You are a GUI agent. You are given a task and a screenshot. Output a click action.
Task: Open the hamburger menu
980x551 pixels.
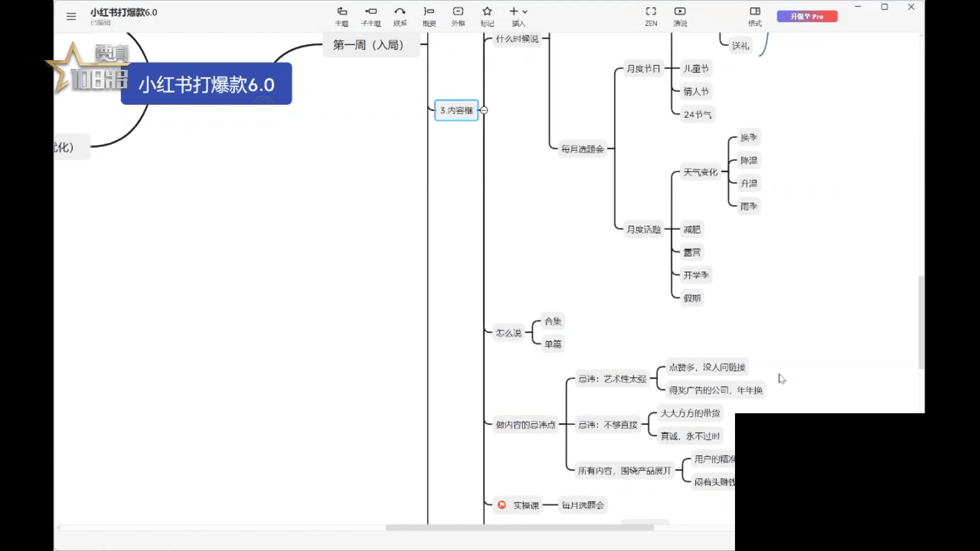click(71, 16)
